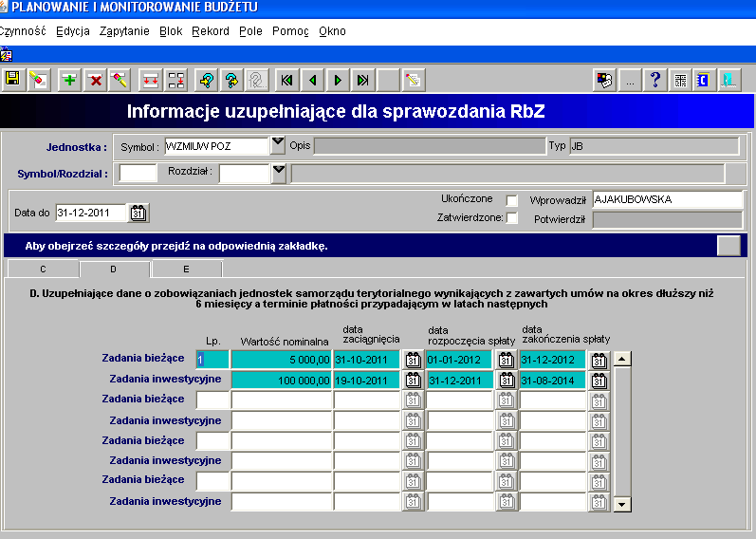Image resolution: width=756 pixels, height=539 pixels.
Task: Click the scrollbar down arrow beside the table
Action: click(x=622, y=505)
